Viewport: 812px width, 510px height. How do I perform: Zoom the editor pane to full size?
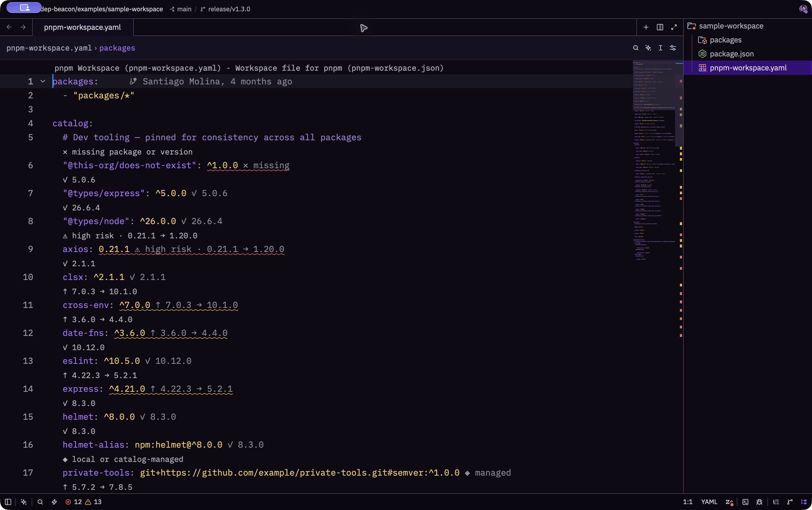coord(674,27)
